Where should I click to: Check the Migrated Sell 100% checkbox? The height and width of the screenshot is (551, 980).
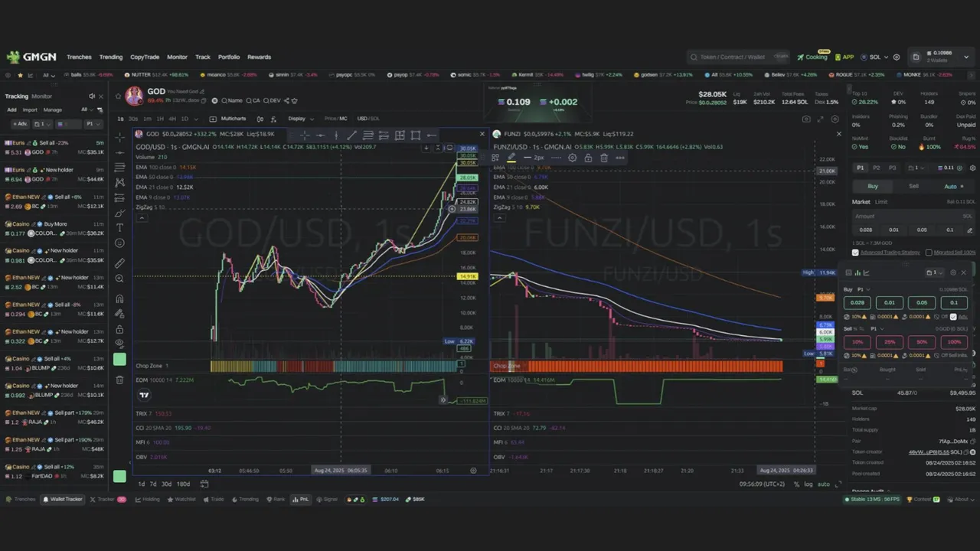coord(929,253)
